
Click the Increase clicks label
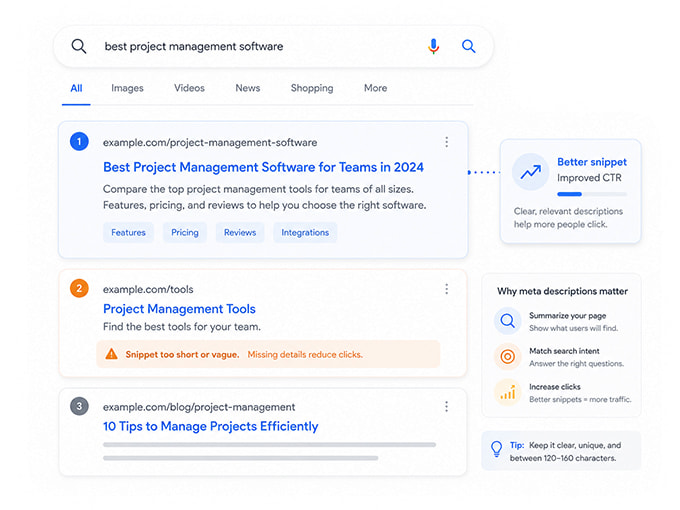555,387
